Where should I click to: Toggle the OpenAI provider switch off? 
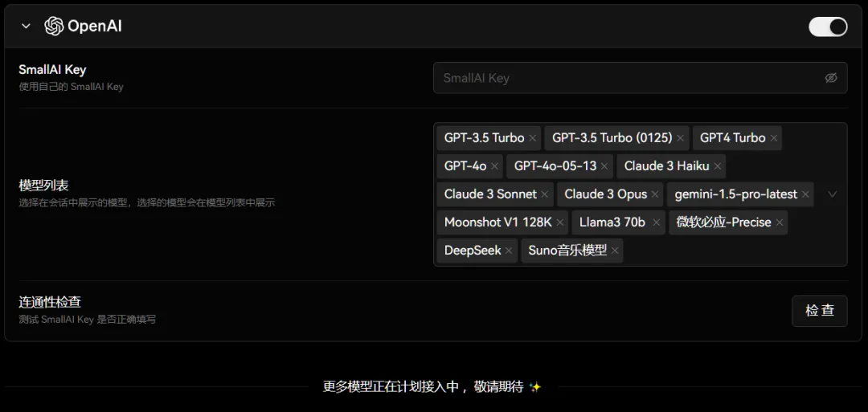click(x=828, y=27)
